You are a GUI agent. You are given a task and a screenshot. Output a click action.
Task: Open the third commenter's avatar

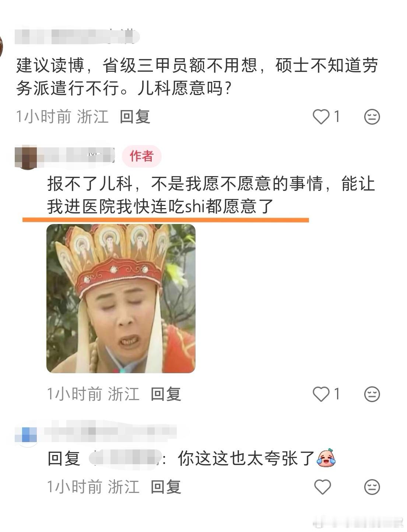(x=27, y=435)
